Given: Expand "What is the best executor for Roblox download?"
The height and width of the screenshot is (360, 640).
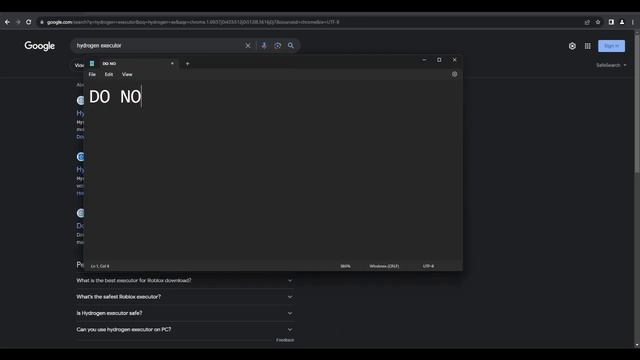Looking at the screenshot, I should coord(185,281).
